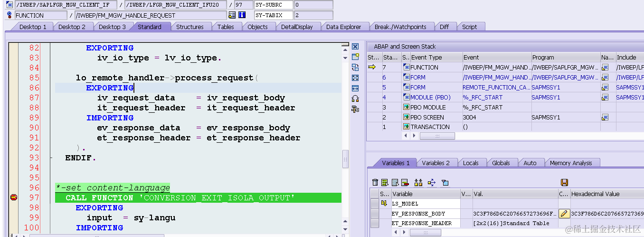Viewport: 644px width, 237px height.
Task: Collapse the code block at line 93 ENDIF
Action: coord(51,158)
